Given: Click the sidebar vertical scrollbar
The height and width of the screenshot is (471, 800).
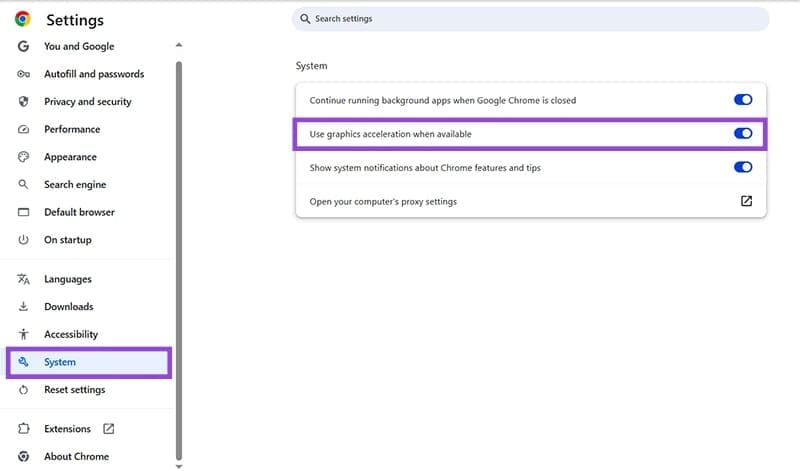Looking at the screenshot, I should tap(179, 250).
